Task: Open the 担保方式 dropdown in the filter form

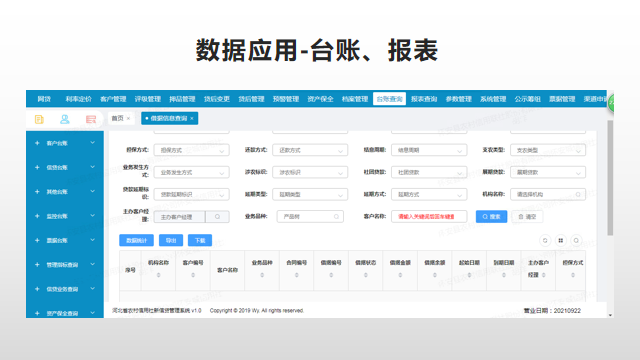Action: pyautogui.click(x=191, y=150)
